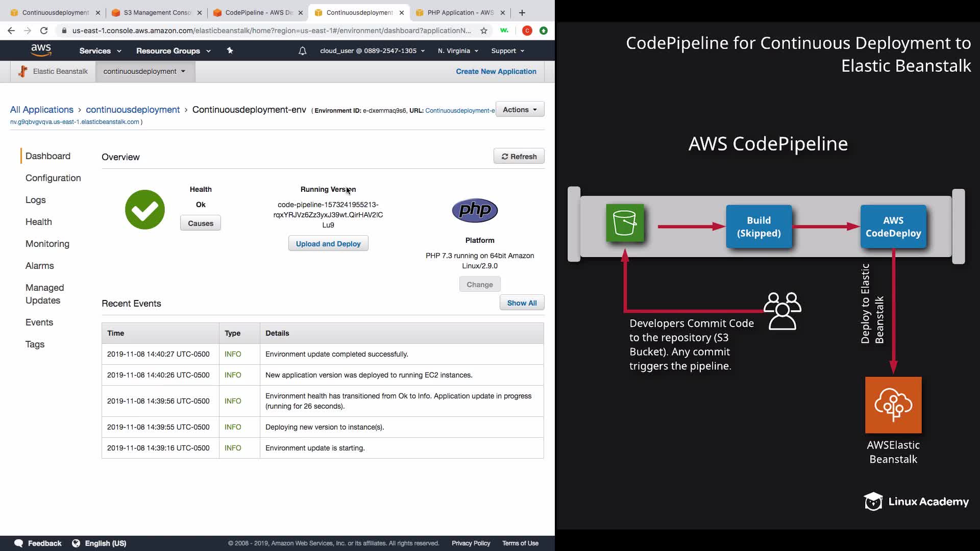
Task: Click the Elastic Beanstalk logo icon
Action: [22, 71]
